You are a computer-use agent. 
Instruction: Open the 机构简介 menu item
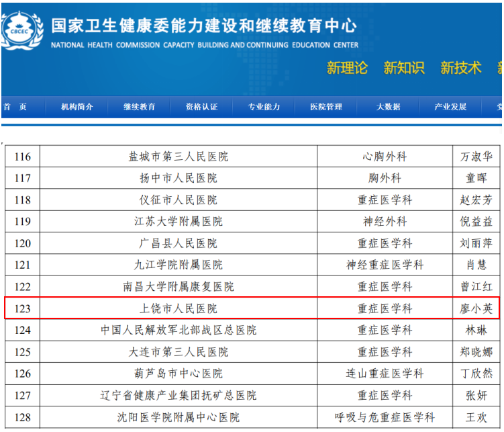[77, 107]
